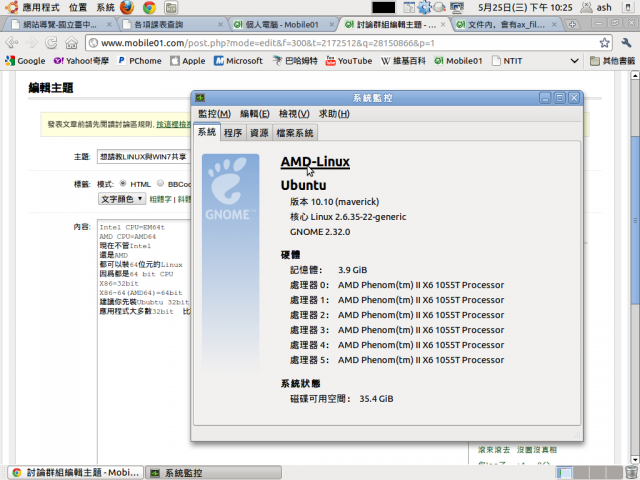Open the Microsoft bookmark
This screenshot has height=480, width=640.
238,61
